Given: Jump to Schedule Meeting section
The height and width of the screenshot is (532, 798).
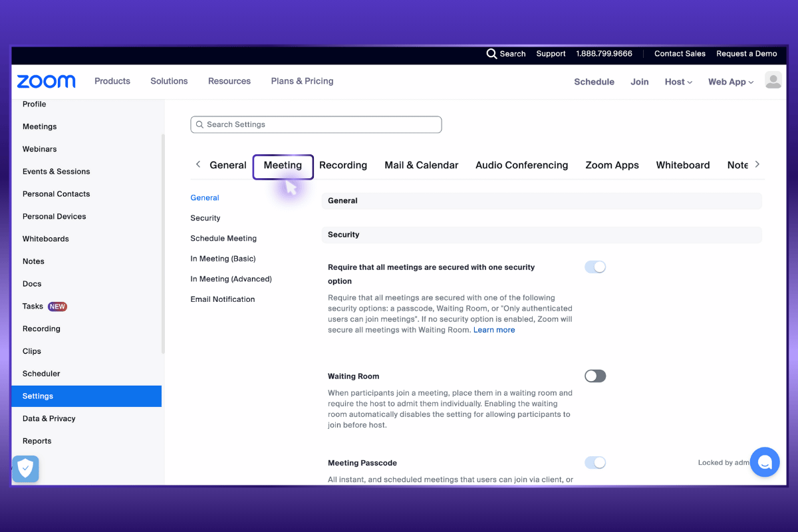Looking at the screenshot, I should (x=223, y=238).
